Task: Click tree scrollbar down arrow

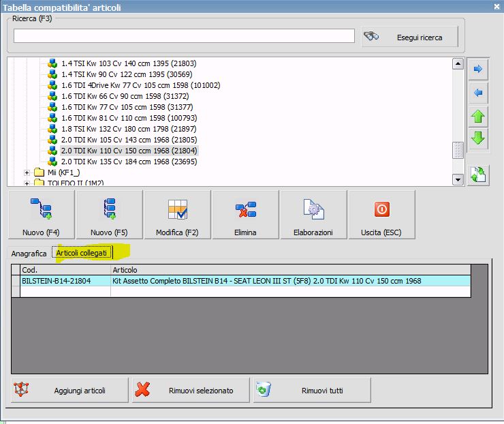Action: [x=458, y=179]
